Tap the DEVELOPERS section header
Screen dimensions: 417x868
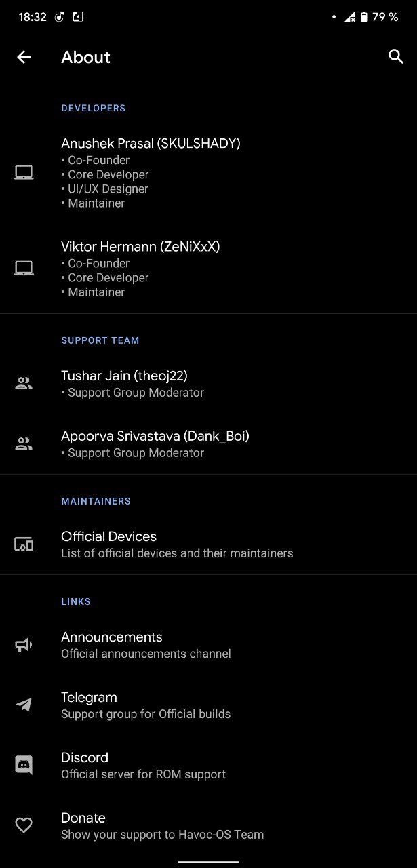(94, 108)
